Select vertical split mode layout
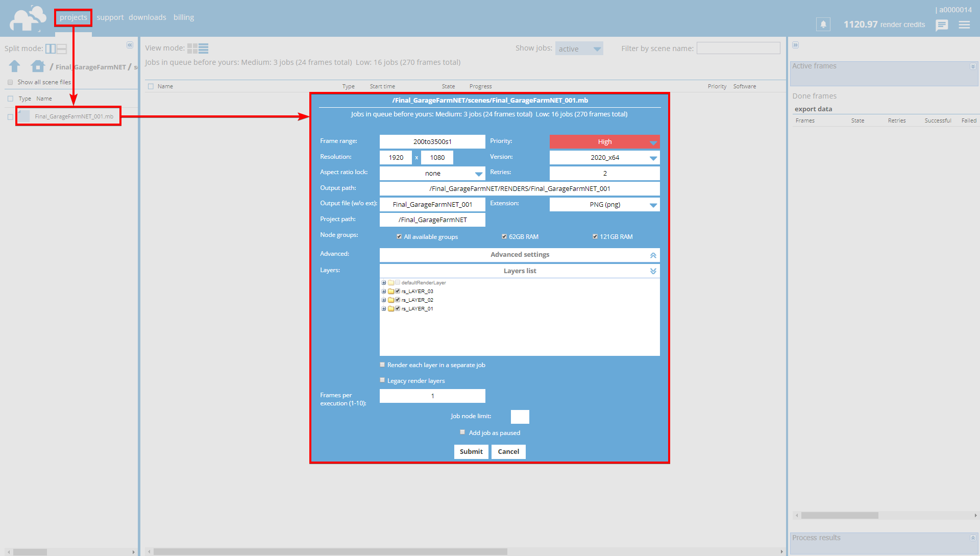The height and width of the screenshot is (556, 980). click(x=50, y=49)
